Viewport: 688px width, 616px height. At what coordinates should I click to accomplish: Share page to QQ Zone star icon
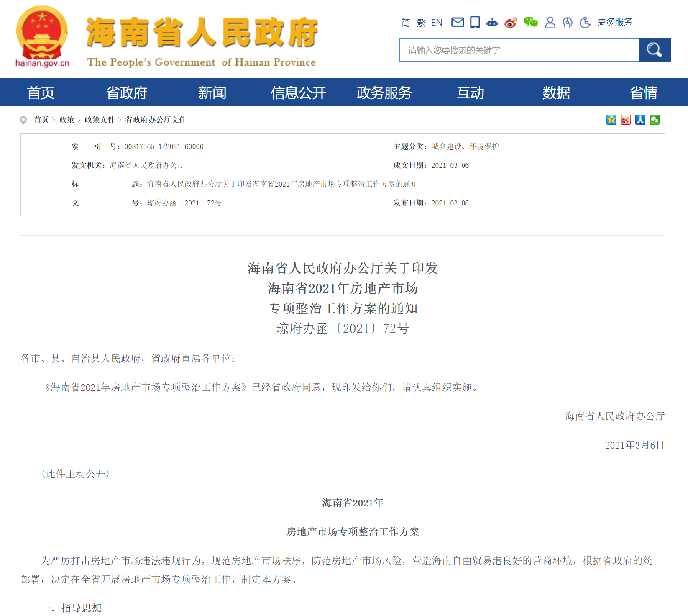tap(611, 120)
